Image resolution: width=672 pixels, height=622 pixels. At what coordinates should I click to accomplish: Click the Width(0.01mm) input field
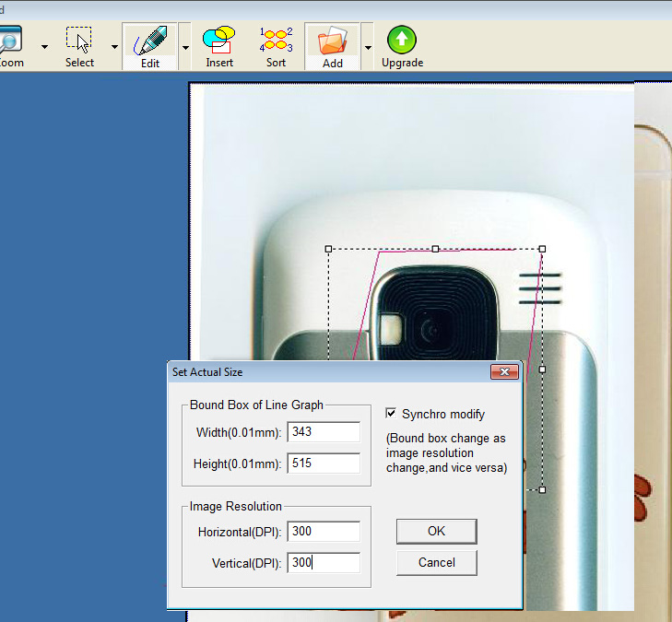point(324,432)
